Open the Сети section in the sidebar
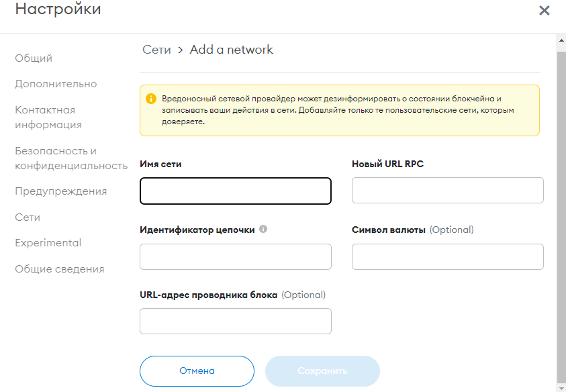Image resolution: width=566 pixels, height=392 pixels. (28, 217)
